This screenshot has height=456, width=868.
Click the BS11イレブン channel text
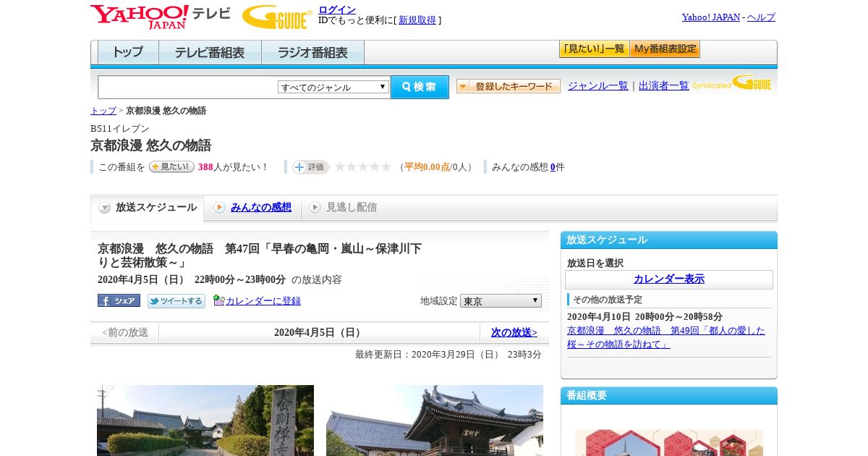(x=120, y=128)
